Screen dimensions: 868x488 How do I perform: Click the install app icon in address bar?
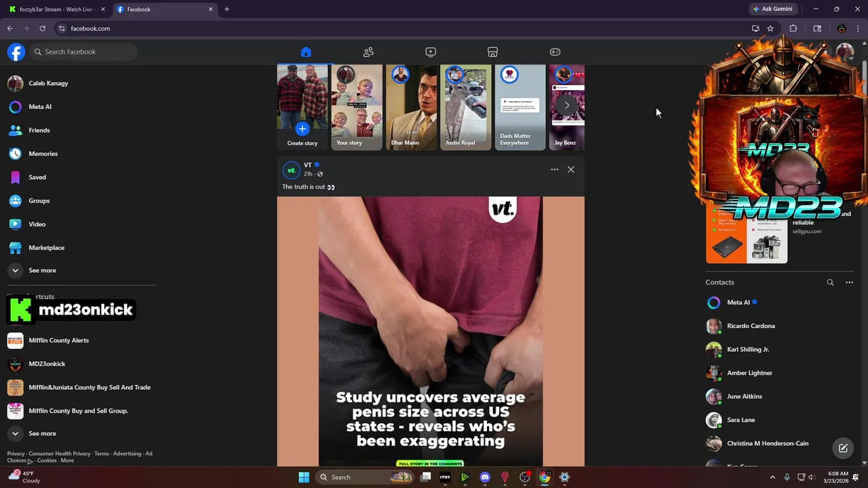coord(755,28)
